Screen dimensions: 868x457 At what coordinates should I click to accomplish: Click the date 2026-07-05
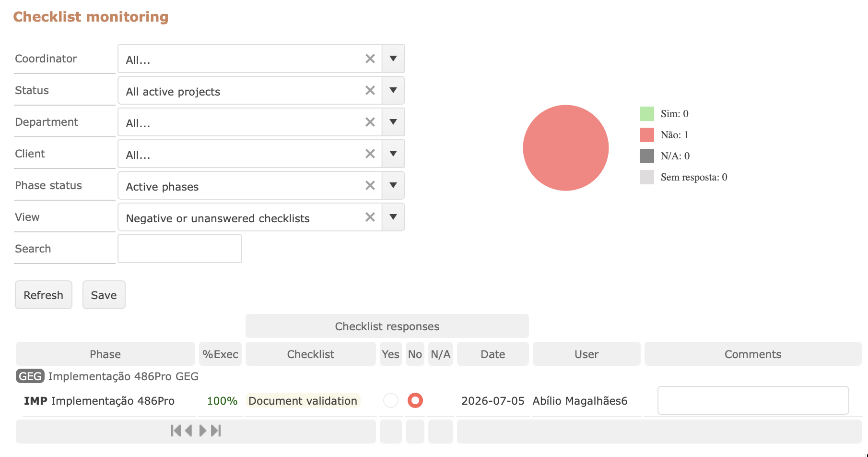click(493, 401)
